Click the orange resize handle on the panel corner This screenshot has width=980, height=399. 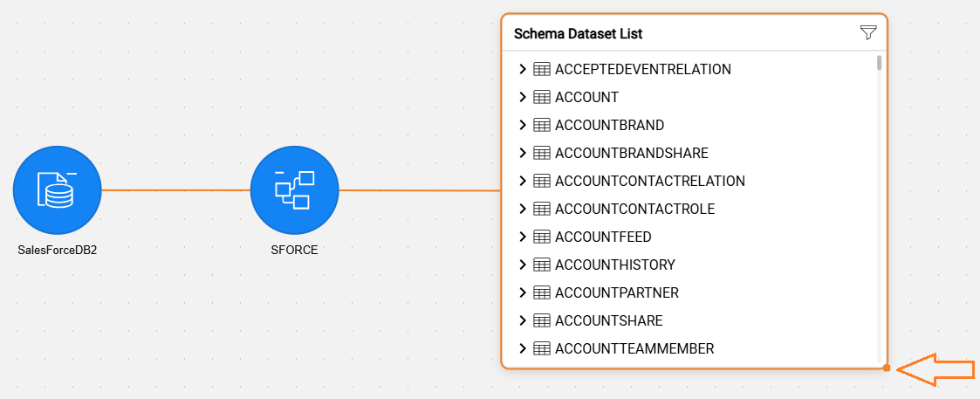tap(887, 368)
